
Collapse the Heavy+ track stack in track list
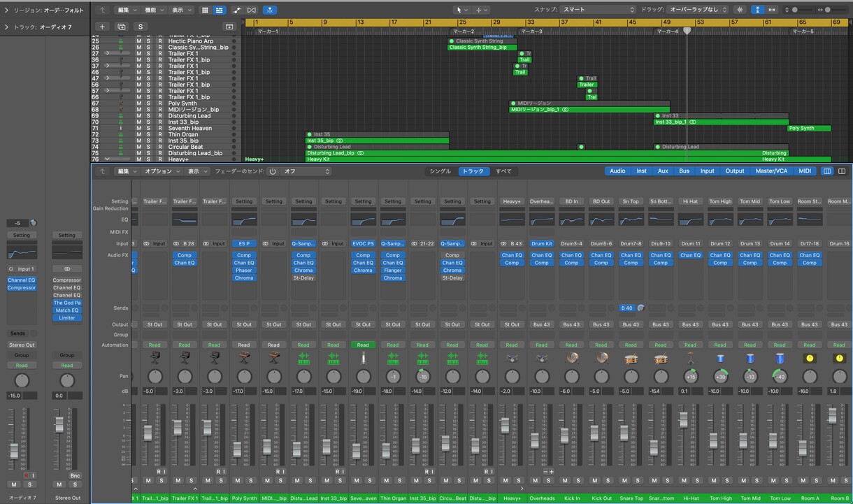(108, 159)
